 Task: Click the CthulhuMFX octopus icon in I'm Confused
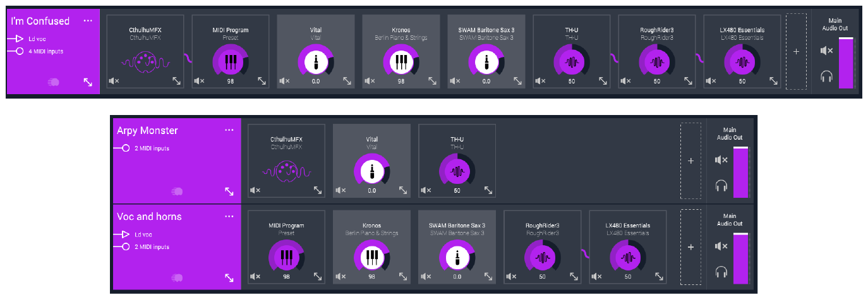tap(144, 63)
